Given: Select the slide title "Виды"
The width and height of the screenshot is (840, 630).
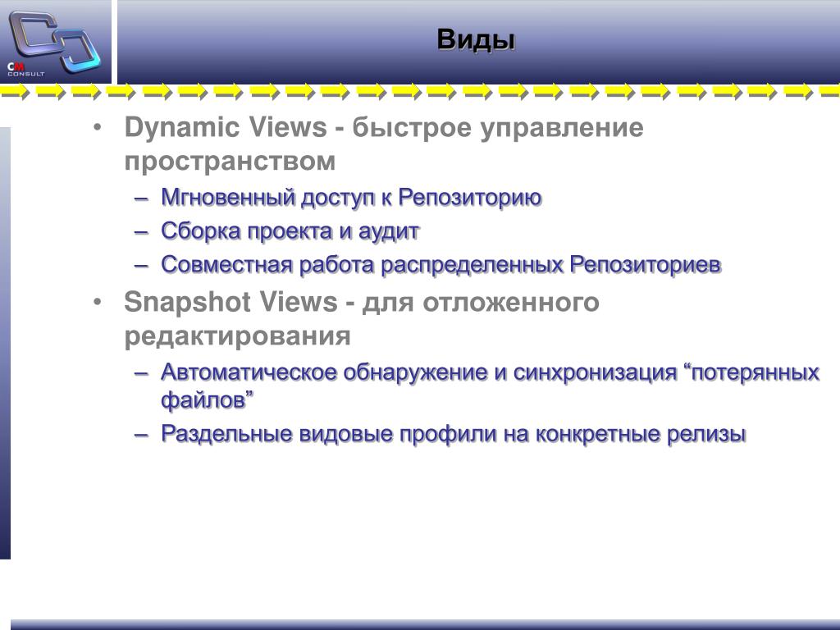Looking at the screenshot, I should [476, 39].
